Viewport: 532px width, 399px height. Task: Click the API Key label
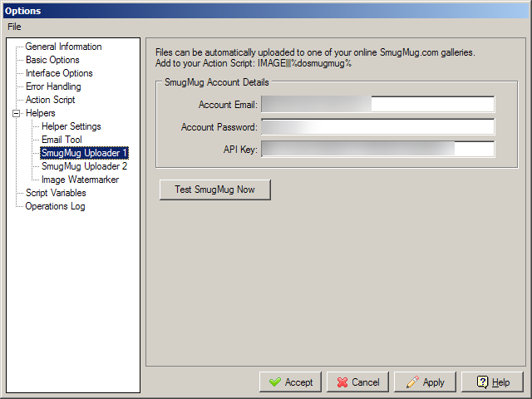[240, 150]
